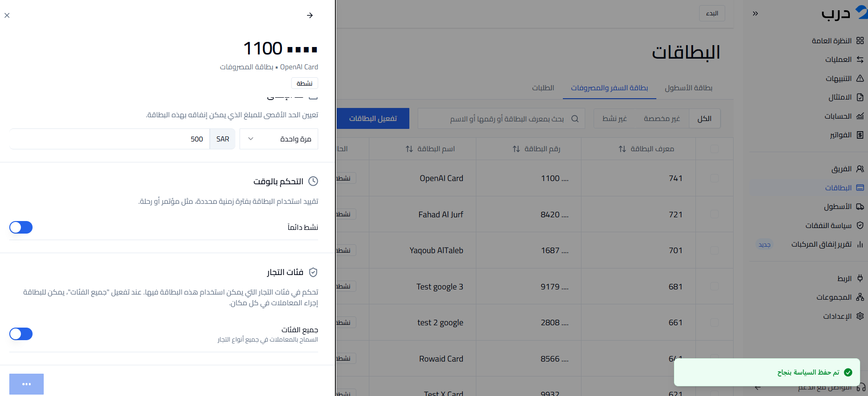Screen dimensions: 868x396
Task: Open الامتثال compliance icon in sidebar
Action: coord(860,97)
